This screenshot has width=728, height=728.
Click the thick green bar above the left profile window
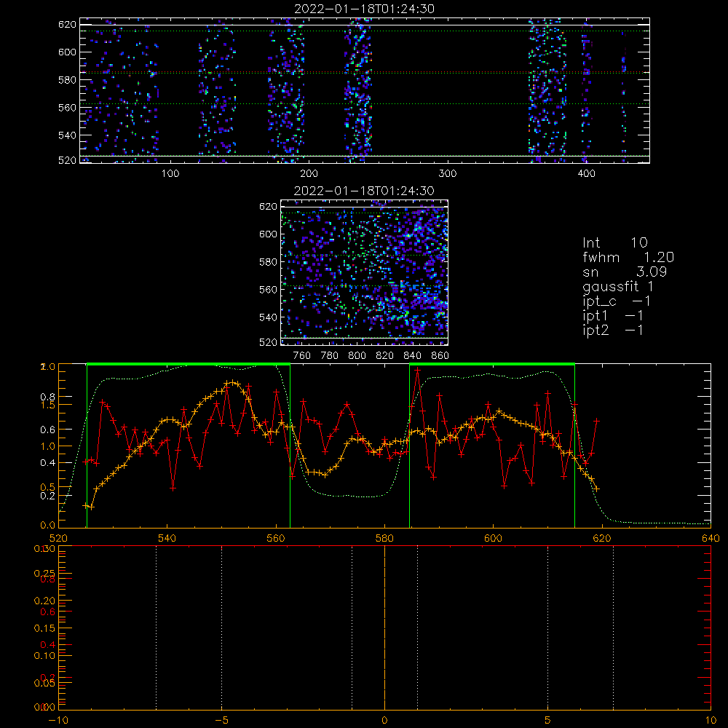coord(189,364)
